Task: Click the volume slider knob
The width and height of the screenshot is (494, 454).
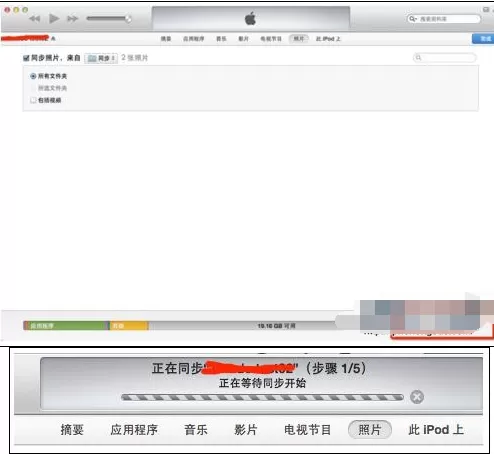Action: click(x=128, y=19)
